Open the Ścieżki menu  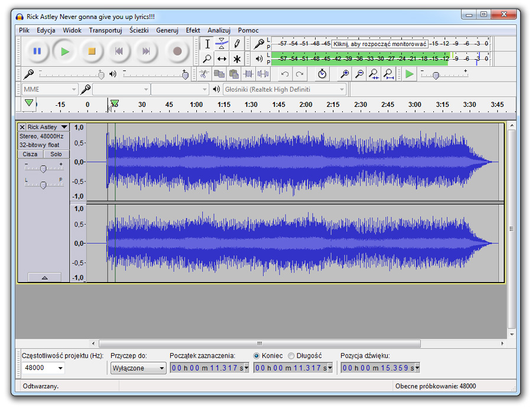click(139, 30)
